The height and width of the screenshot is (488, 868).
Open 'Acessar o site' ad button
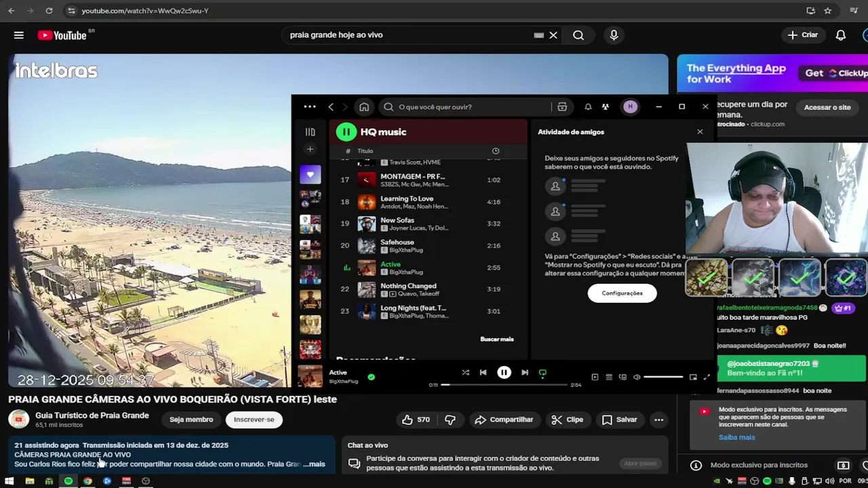click(x=827, y=107)
